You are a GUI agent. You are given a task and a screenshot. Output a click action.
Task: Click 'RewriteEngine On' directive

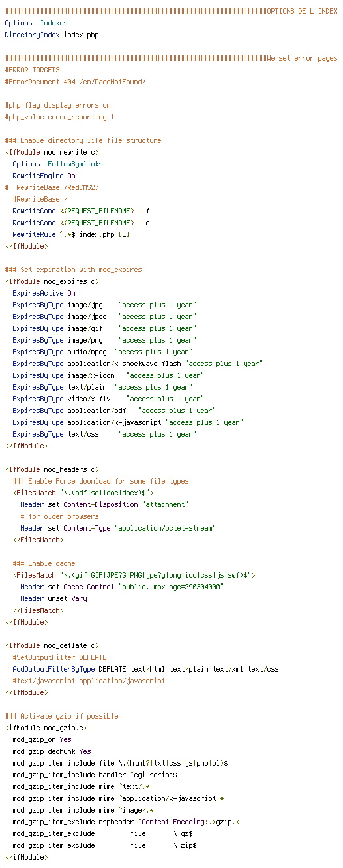pyautogui.click(x=44, y=176)
